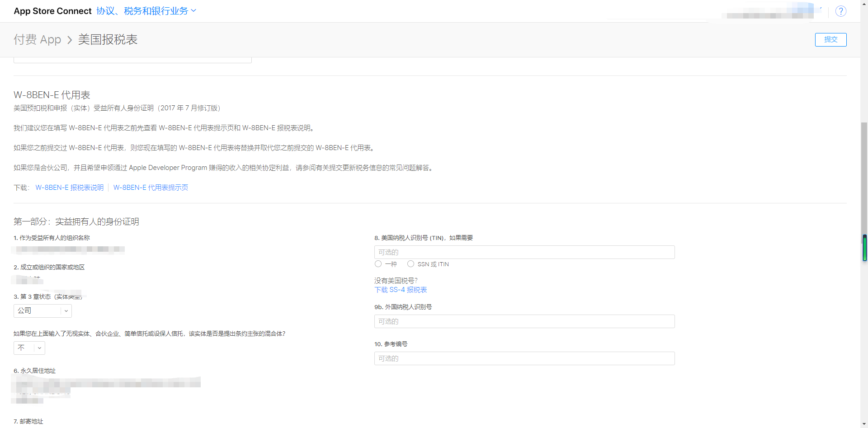Viewport: 868px width, 428px height.
Task: Click the 美国报税表 breadcrumb title
Action: (108, 39)
